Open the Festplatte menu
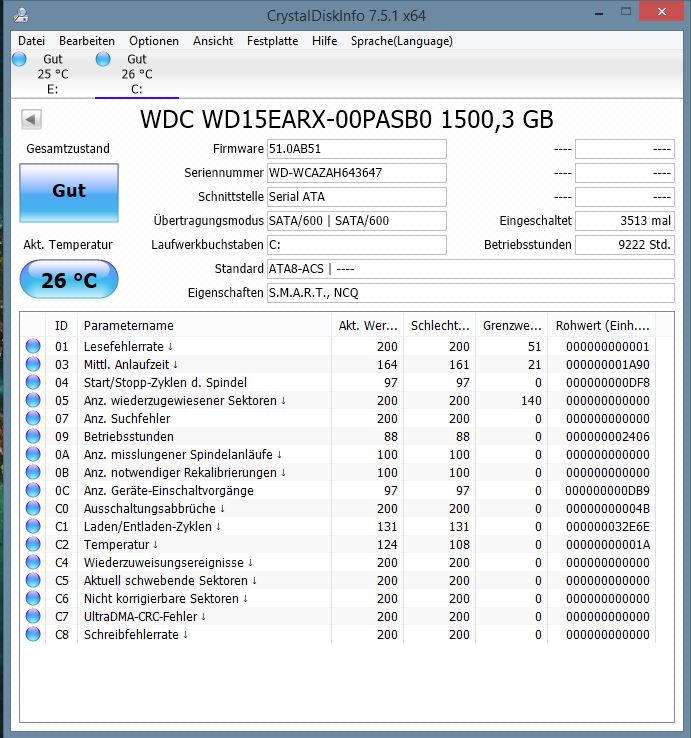 272,41
